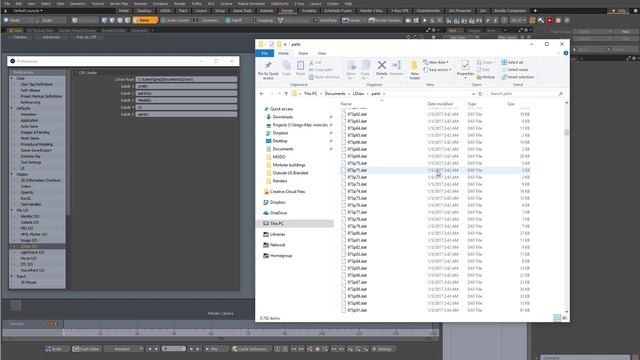The width and height of the screenshot is (640, 360).
Task: Click Invert selection in Explorer ribbon
Action: tap(518, 77)
